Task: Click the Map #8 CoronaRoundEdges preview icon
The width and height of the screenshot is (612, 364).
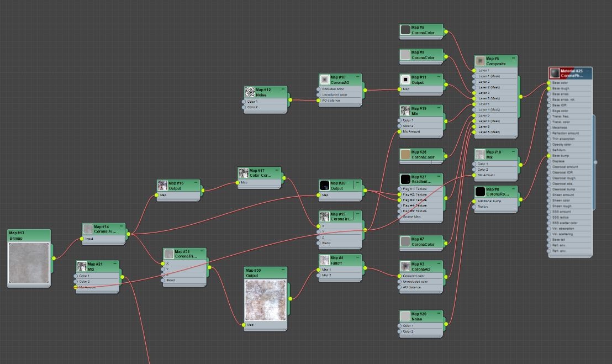Action: [x=480, y=192]
